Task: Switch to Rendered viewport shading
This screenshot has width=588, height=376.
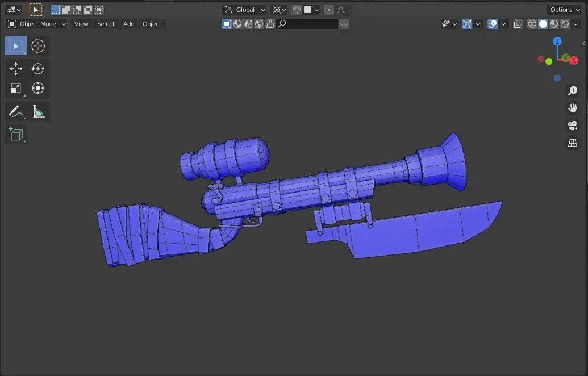Action: pos(565,24)
